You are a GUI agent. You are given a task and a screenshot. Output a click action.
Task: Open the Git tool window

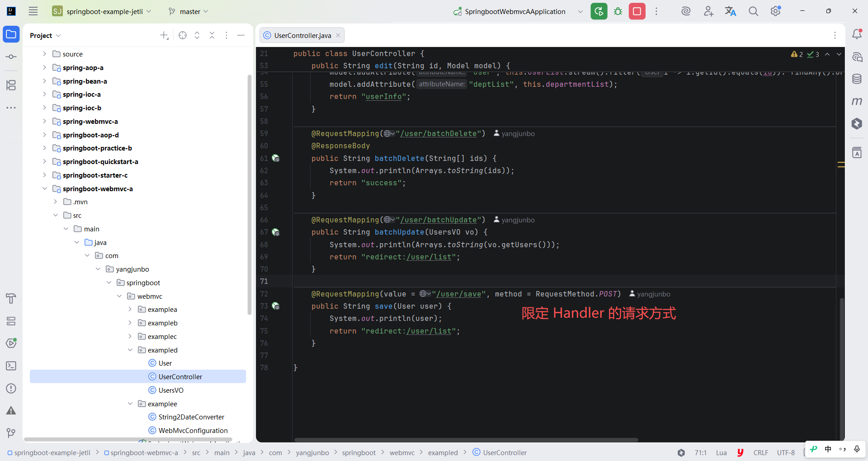(x=11, y=433)
